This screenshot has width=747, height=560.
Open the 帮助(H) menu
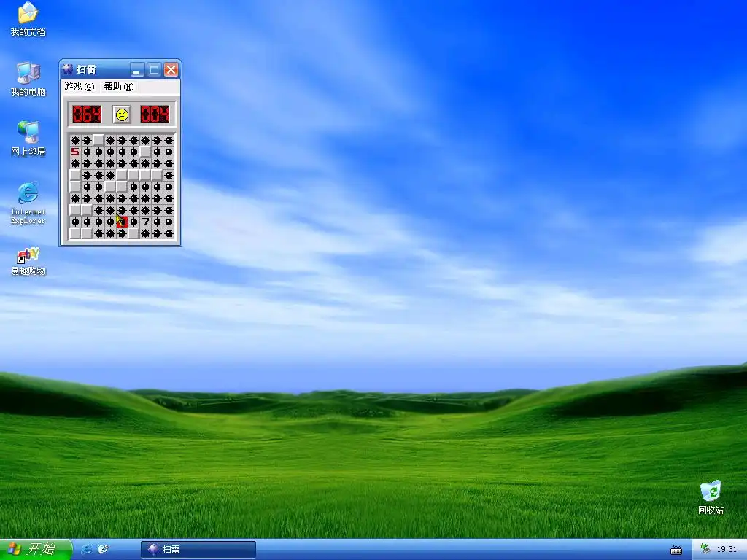(119, 87)
